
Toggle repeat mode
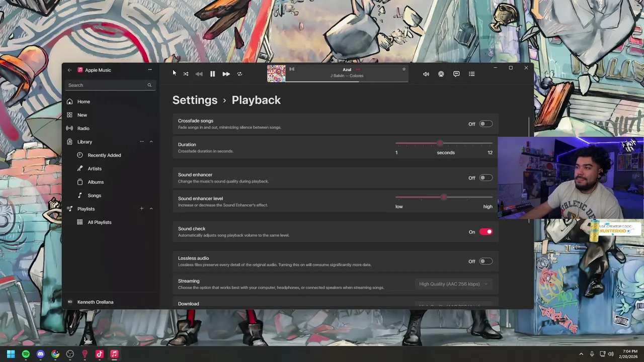pos(239,74)
